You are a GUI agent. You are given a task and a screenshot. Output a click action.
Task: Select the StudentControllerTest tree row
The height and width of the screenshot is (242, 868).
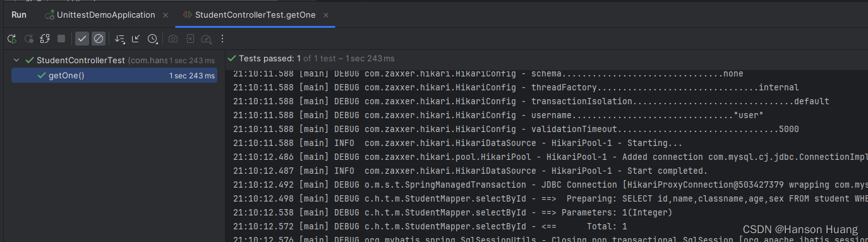[x=114, y=61]
